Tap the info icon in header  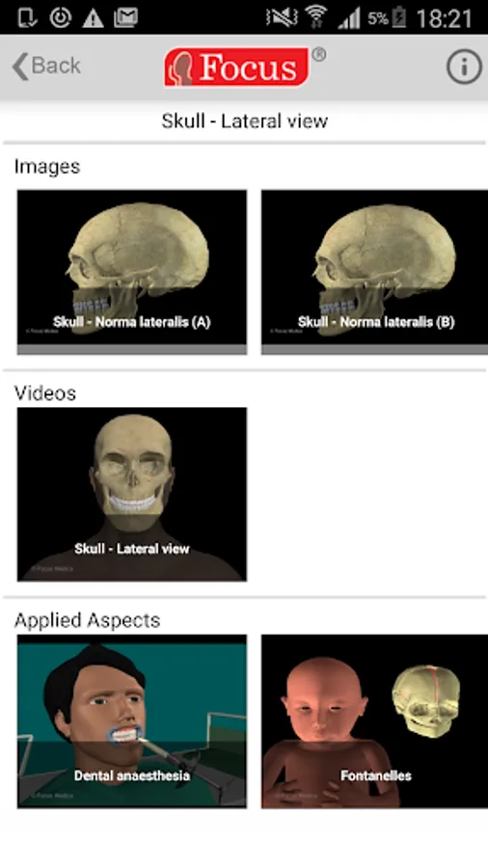click(464, 67)
